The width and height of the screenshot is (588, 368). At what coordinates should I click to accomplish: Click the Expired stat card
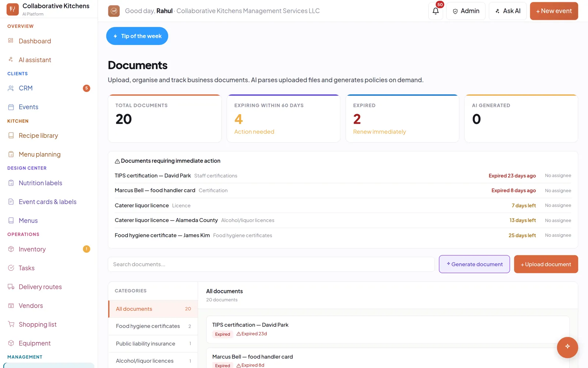coord(402,118)
